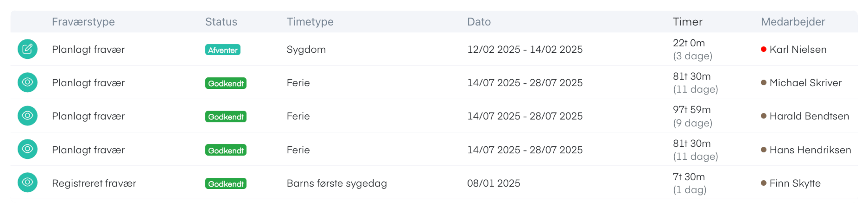Click the Afventer status badge
868x213 pixels.
point(222,50)
